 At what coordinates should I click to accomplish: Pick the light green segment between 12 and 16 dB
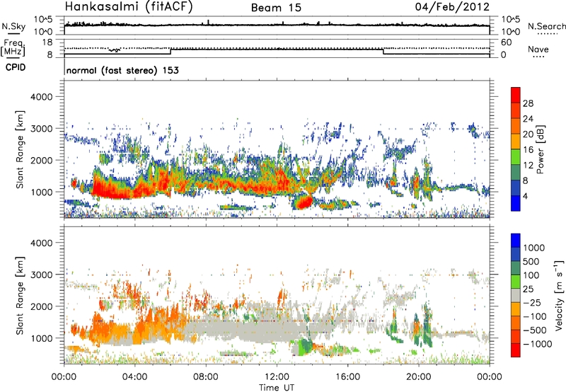(x=516, y=157)
